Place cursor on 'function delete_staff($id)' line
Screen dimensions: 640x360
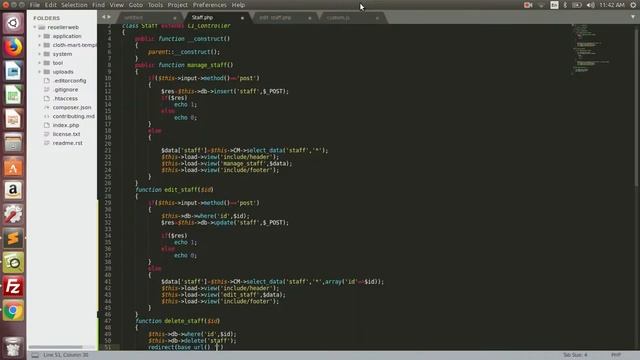pyautogui.click(x=178, y=321)
